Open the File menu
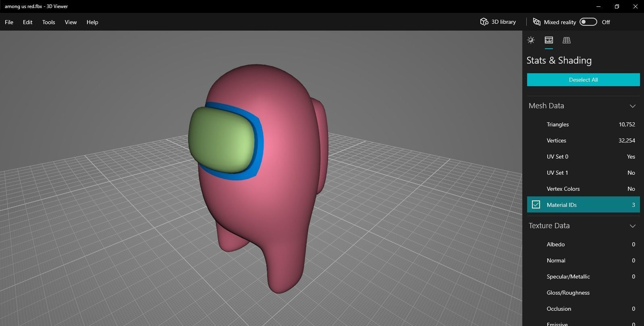This screenshot has width=644, height=326. [x=9, y=22]
